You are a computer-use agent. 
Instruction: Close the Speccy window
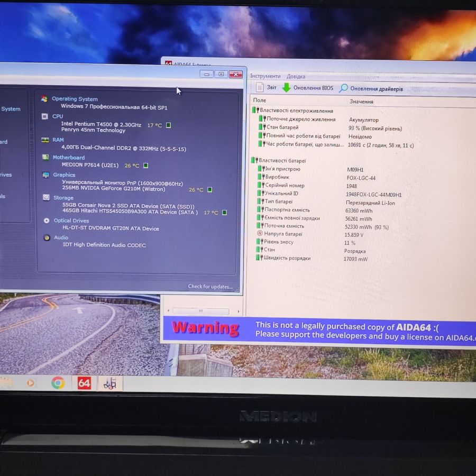pyautogui.click(x=235, y=74)
